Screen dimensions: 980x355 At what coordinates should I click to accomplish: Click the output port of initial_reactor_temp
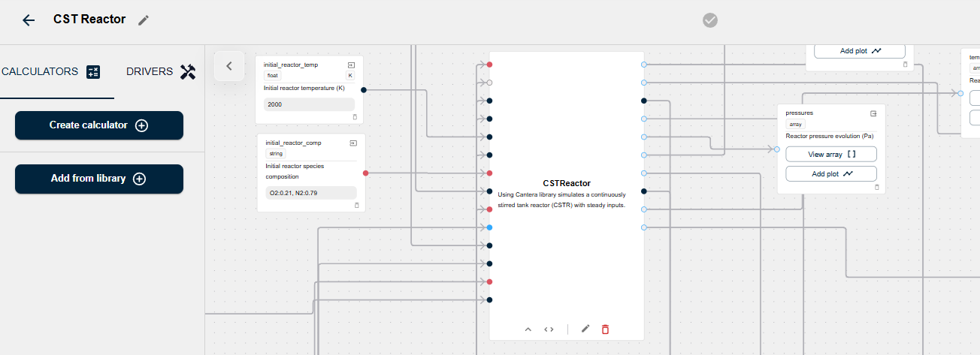(364, 90)
